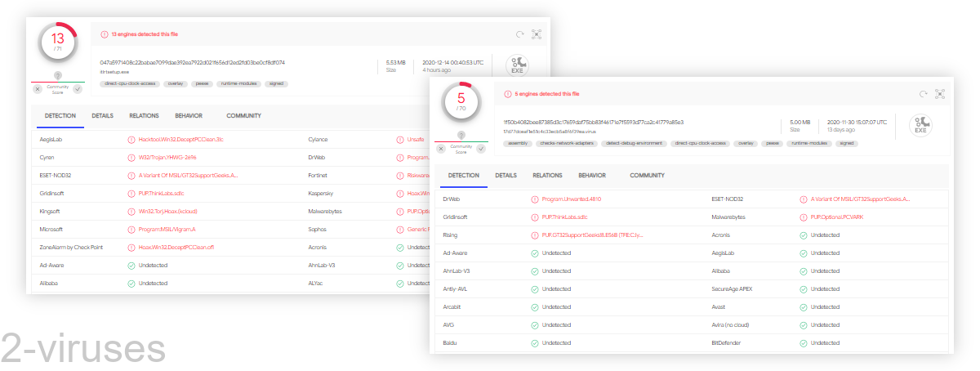This screenshot has width=980, height=371.
Task: Click the alert icon beside '13 engines detected this file'
Action: click(x=105, y=34)
